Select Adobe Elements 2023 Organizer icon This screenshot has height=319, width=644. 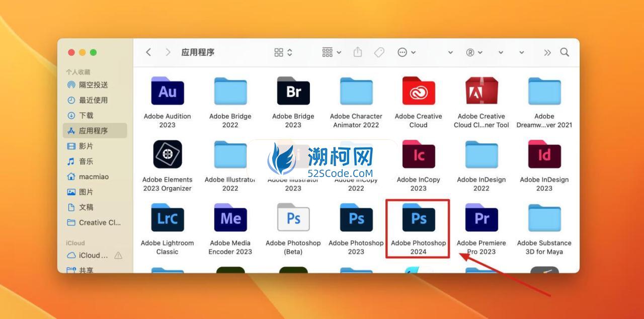coord(168,154)
